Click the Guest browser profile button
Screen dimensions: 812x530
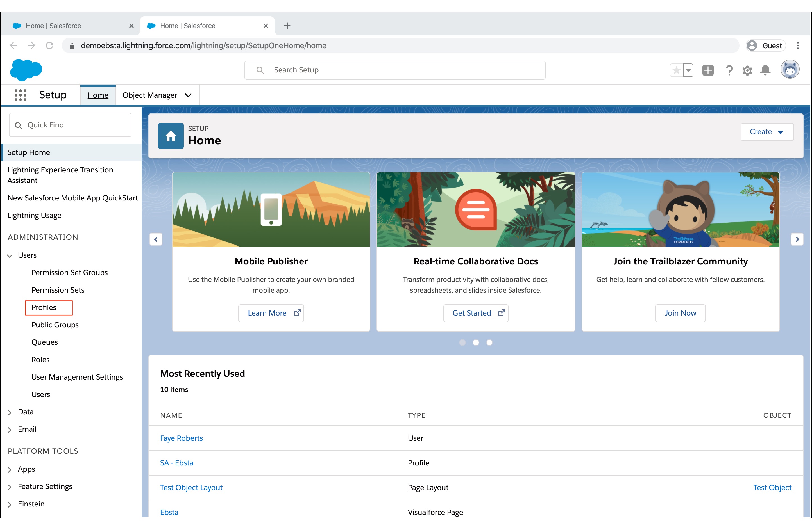coord(766,46)
